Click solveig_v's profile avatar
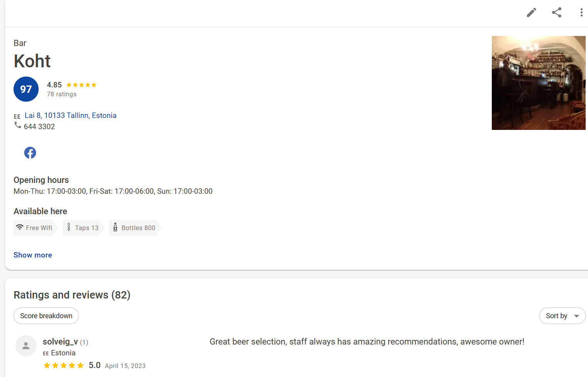Image resolution: width=588 pixels, height=377 pixels. pyautogui.click(x=26, y=346)
